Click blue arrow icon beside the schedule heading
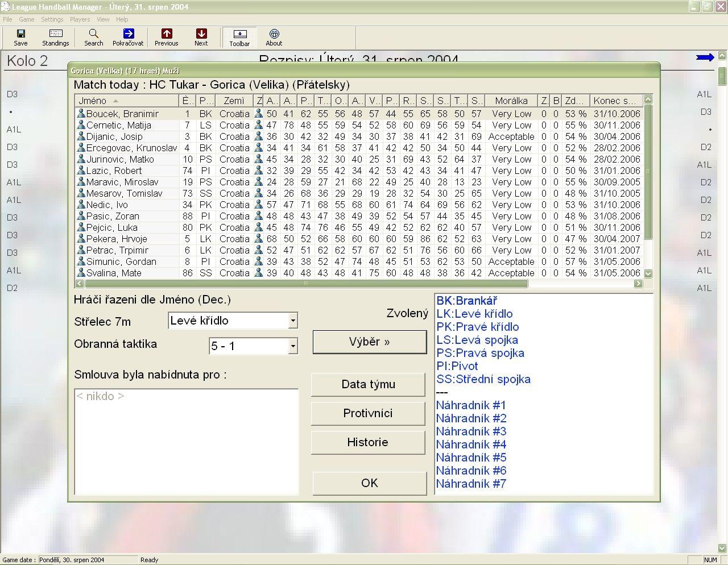This screenshot has height=565, width=728. (x=705, y=57)
